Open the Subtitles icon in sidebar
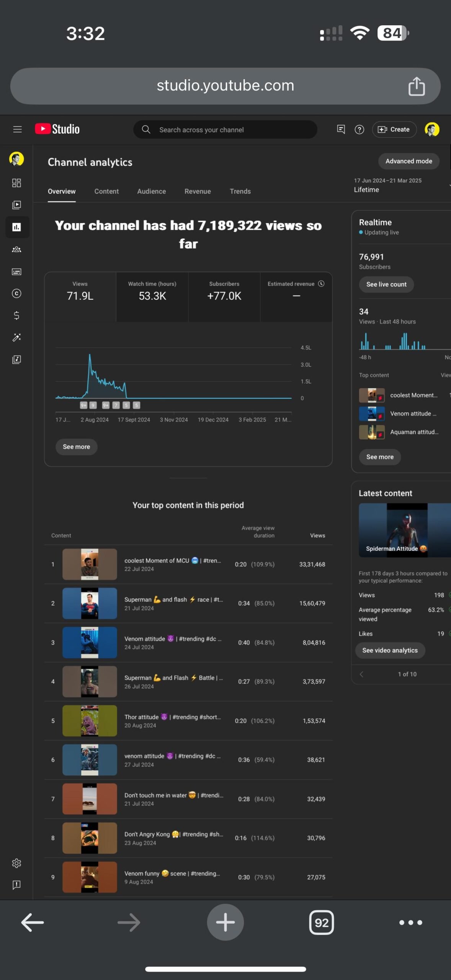This screenshot has width=451, height=980. [x=16, y=272]
